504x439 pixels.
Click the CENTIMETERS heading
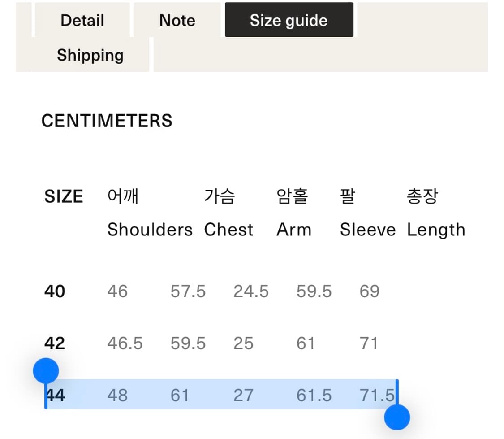(107, 121)
